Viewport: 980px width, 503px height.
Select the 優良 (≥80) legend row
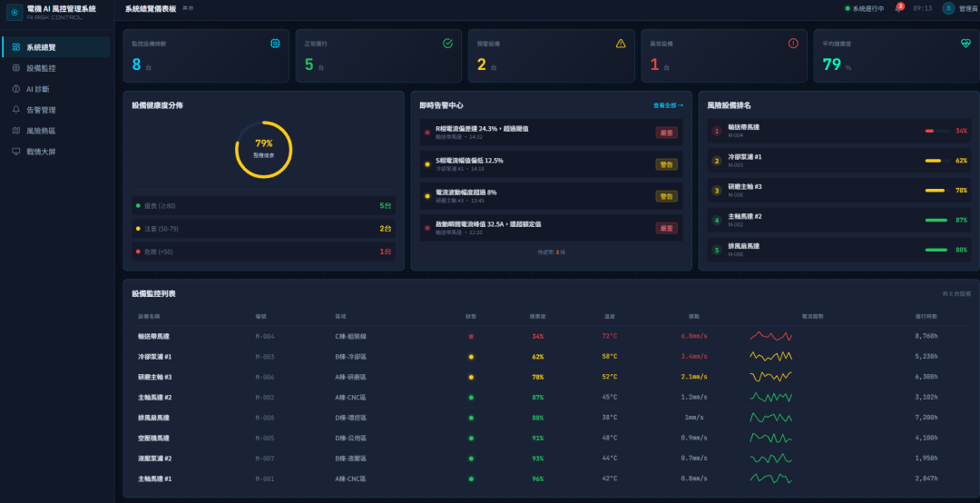(264, 206)
